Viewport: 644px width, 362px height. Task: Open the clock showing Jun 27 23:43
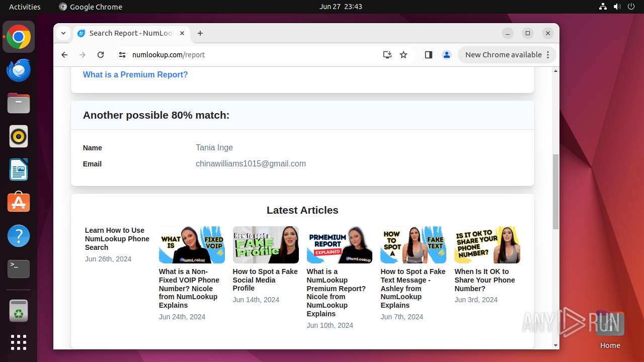pos(341,7)
